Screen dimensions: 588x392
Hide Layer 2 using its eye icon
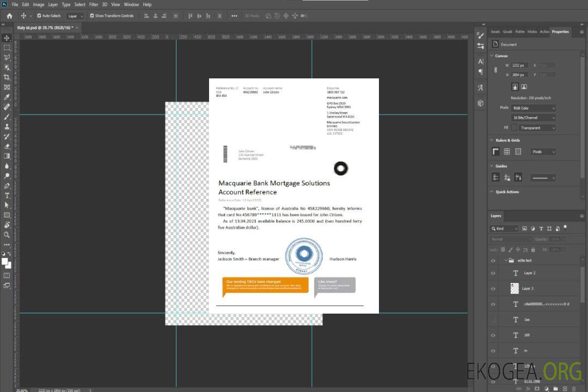pyautogui.click(x=493, y=273)
